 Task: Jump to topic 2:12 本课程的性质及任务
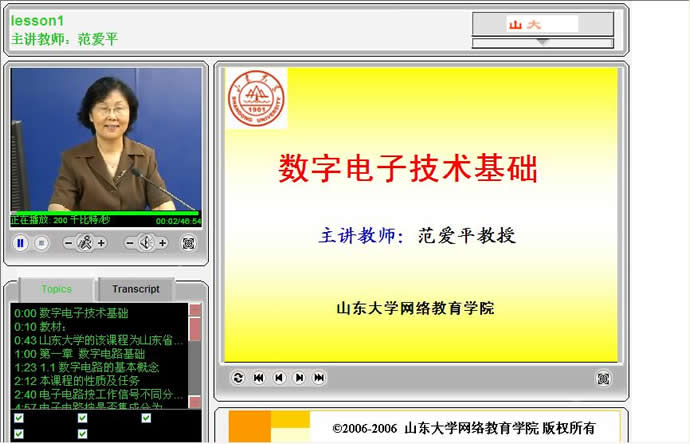coord(77,381)
